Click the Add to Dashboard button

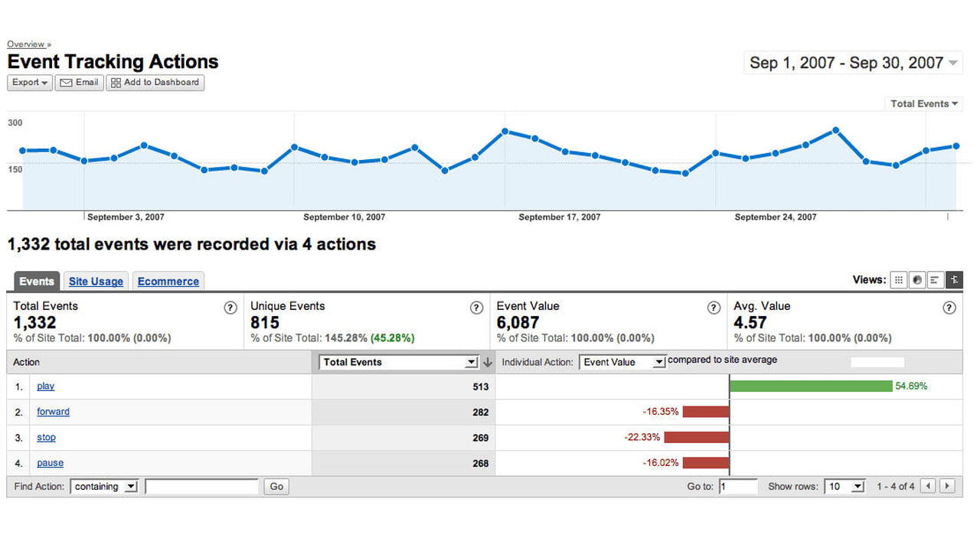[155, 83]
